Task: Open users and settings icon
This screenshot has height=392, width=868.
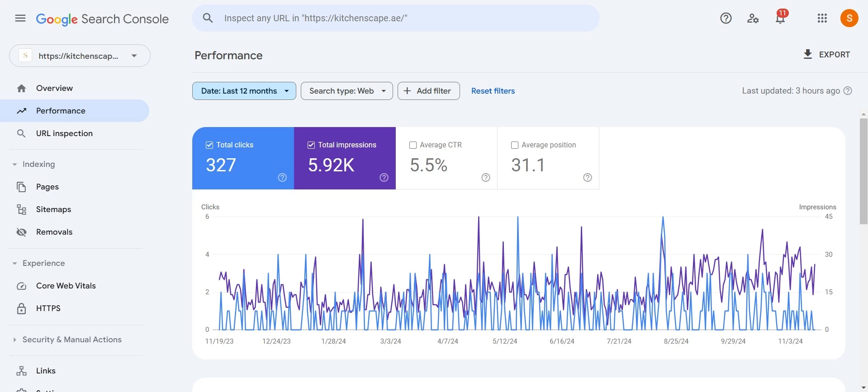Action: (x=753, y=18)
